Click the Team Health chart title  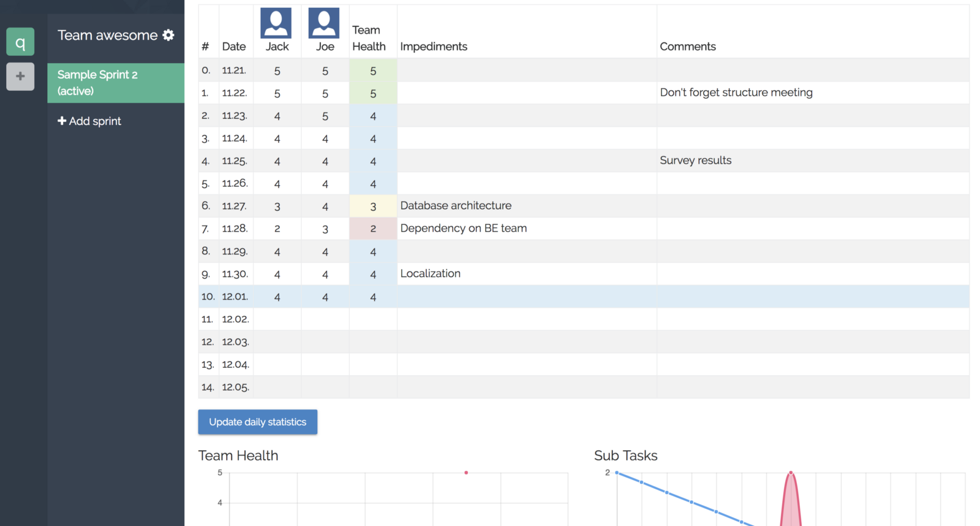[x=238, y=455]
